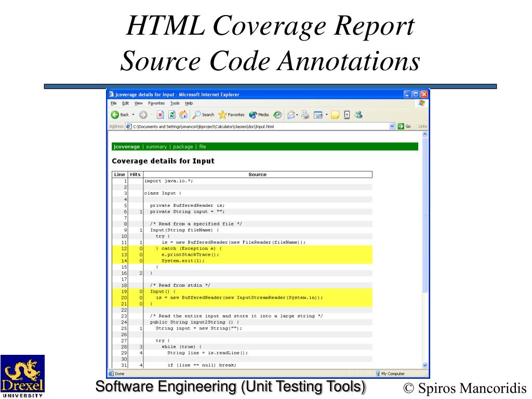Click the Source column header
This screenshot has width=532, height=399.
(258, 175)
